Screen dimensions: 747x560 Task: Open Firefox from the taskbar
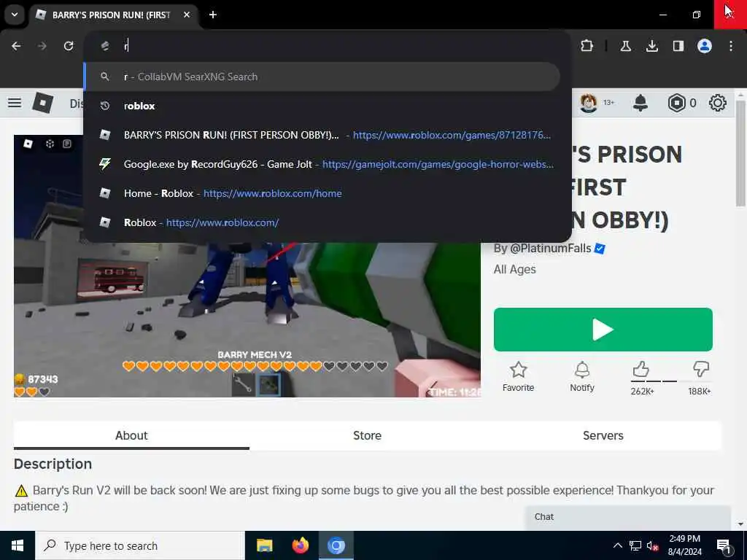[x=300, y=545]
